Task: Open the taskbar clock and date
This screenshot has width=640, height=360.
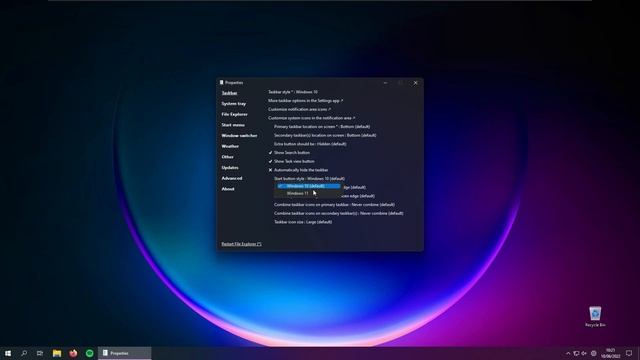Action: (610, 353)
